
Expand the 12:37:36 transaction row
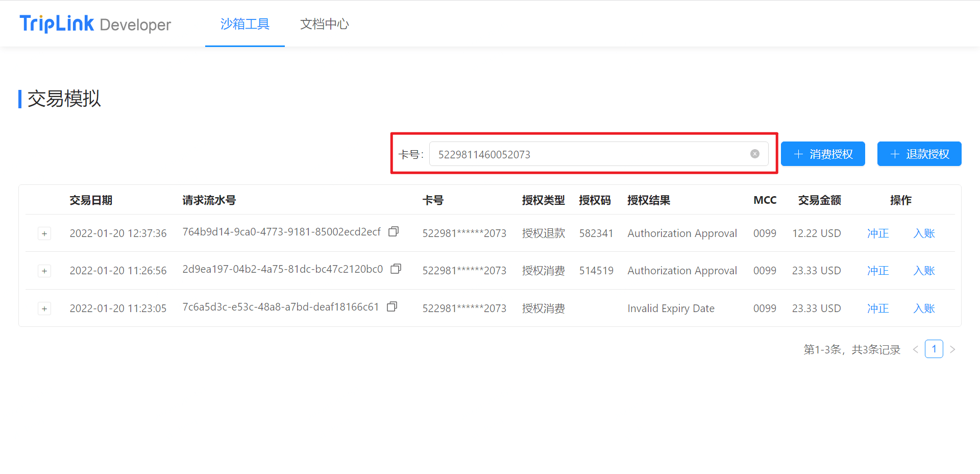[x=44, y=233]
